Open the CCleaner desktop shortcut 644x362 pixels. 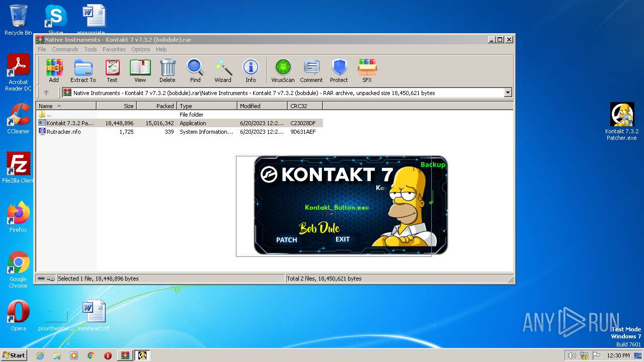click(x=18, y=119)
